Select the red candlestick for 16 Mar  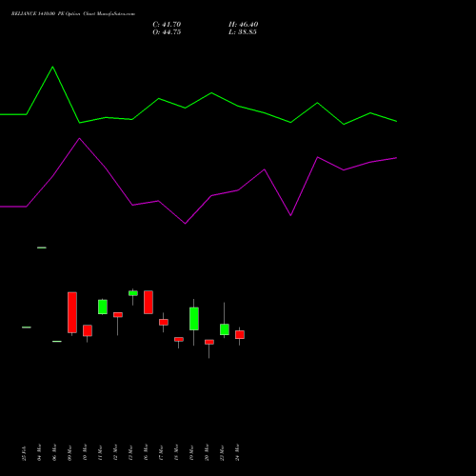[x=149, y=302]
